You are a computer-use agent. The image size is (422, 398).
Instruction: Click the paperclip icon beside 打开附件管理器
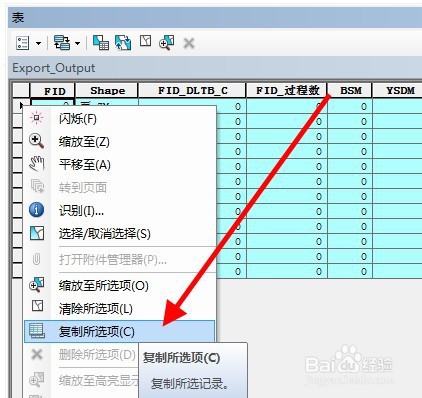(x=36, y=259)
